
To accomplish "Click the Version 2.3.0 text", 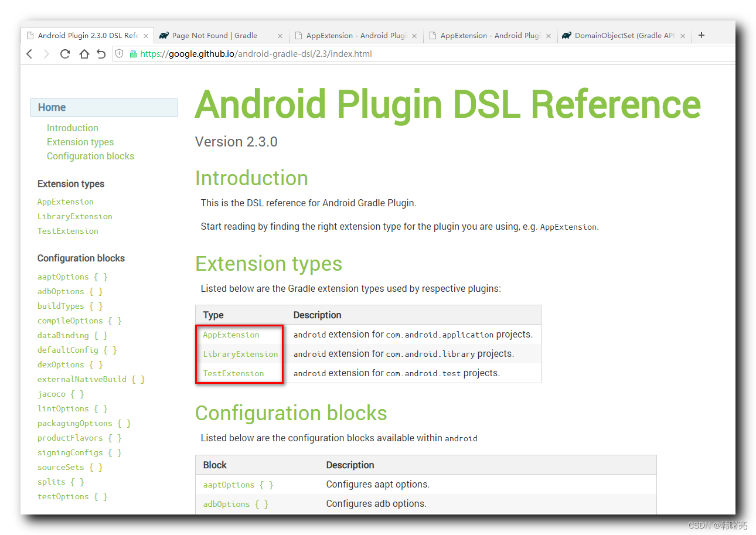I will tap(236, 142).
